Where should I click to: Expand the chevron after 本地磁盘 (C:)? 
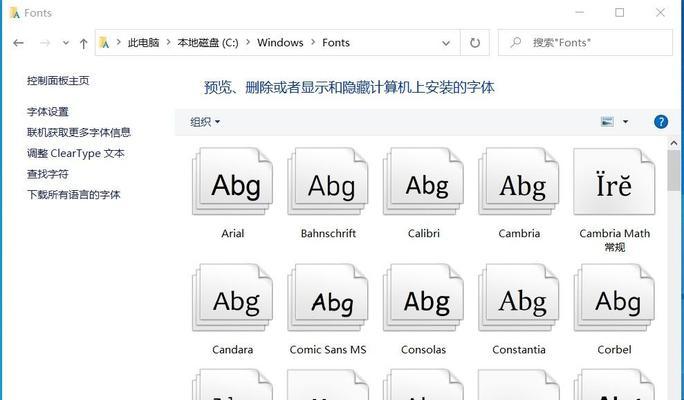point(248,42)
